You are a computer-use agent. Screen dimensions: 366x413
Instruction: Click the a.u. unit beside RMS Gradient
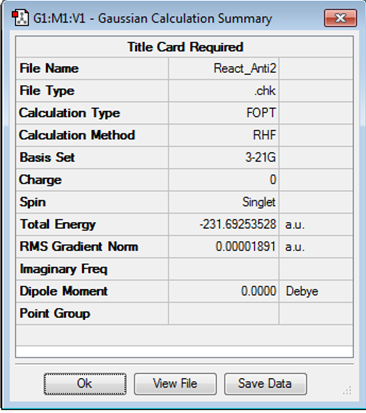pyautogui.click(x=295, y=247)
